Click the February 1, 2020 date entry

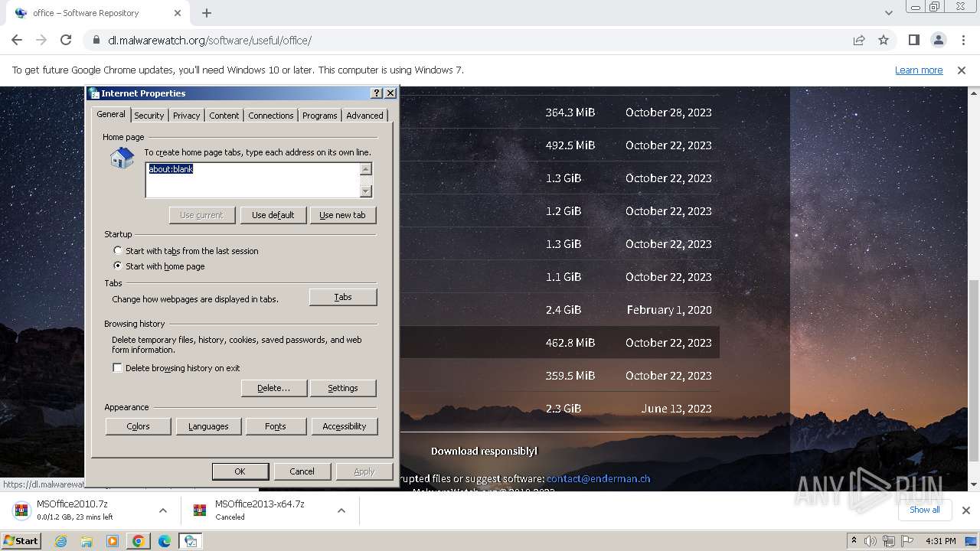tap(669, 309)
